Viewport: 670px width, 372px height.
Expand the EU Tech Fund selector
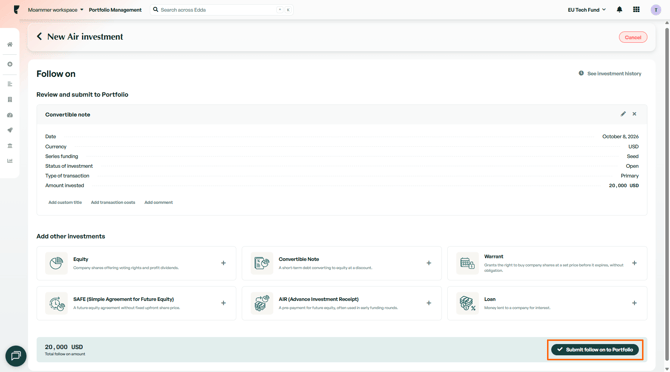[587, 10]
